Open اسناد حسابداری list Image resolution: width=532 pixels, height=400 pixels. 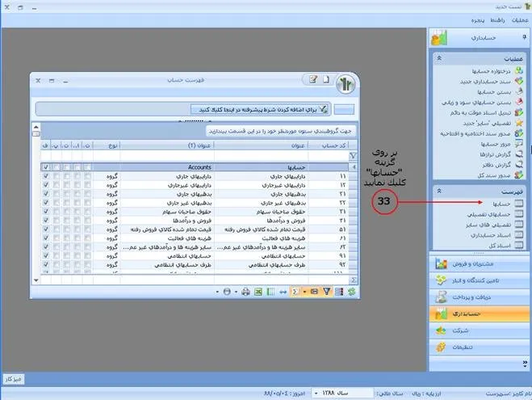click(491, 235)
